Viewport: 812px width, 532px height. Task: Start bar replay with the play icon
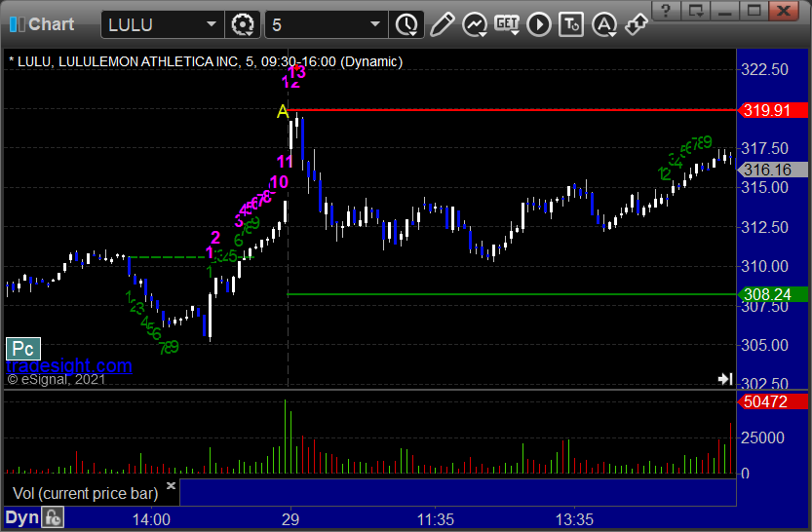click(x=539, y=24)
